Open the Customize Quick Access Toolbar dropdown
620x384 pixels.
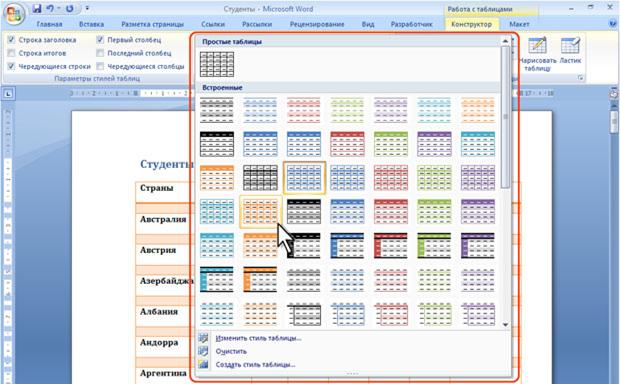[87, 8]
